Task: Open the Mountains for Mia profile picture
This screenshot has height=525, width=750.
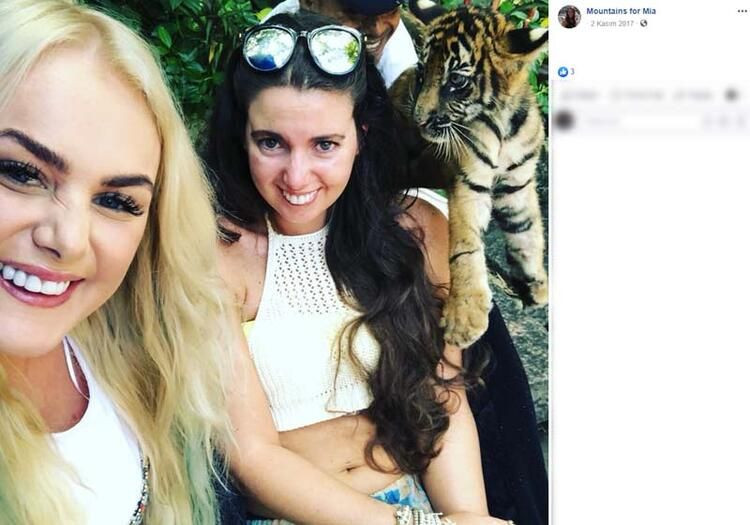Action: coord(569,17)
